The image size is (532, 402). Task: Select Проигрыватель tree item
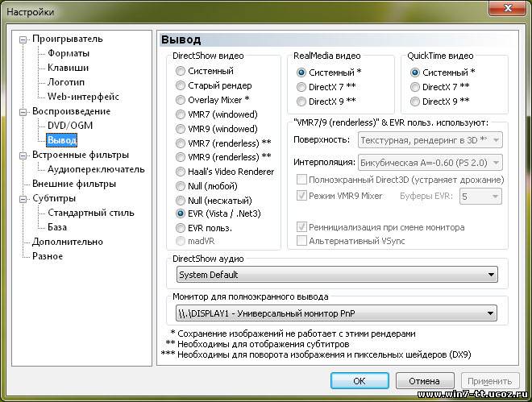click(68, 39)
